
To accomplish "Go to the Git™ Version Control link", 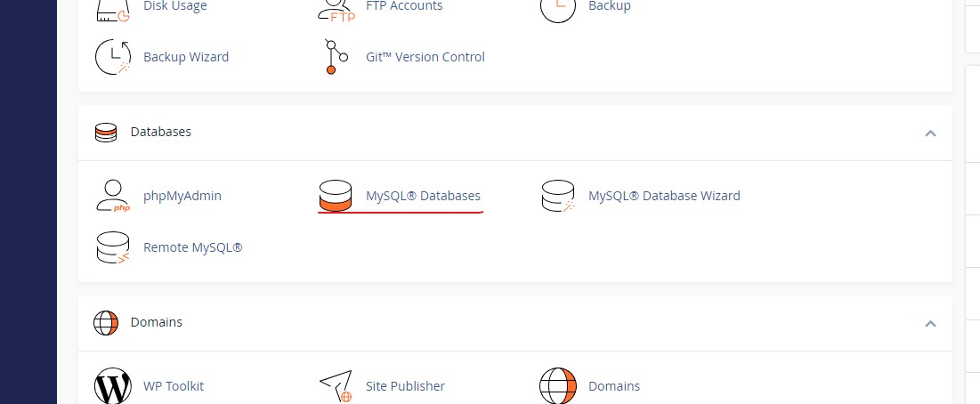I will [425, 57].
